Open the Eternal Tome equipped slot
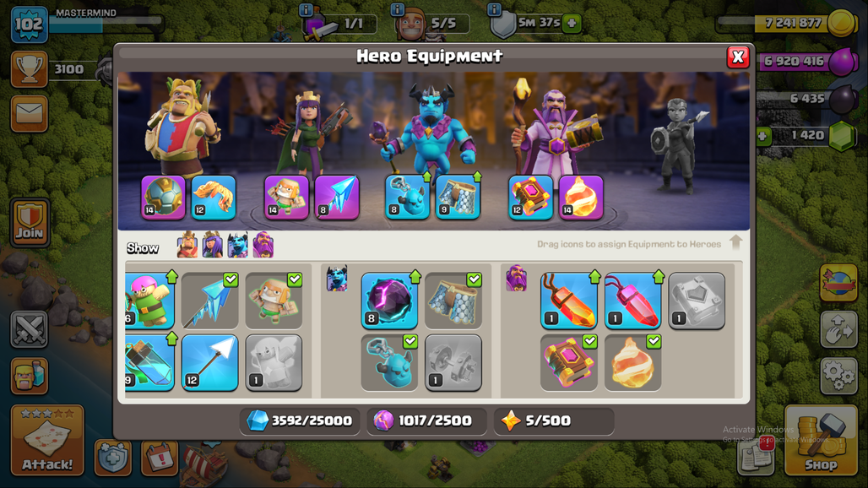Image resolution: width=868 pixels, height=488 pixels. click(x=531, y=198)
